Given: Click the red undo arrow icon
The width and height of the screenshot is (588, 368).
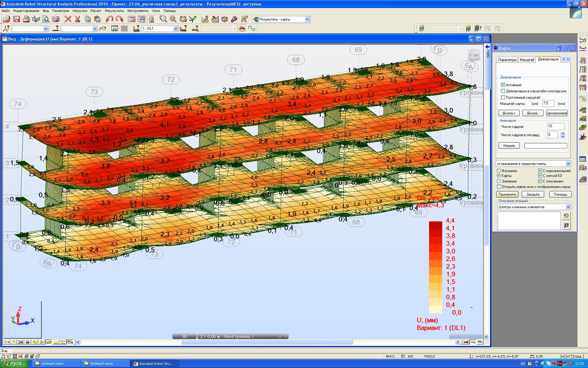Looking at the screenshot, I should point(109,19).
